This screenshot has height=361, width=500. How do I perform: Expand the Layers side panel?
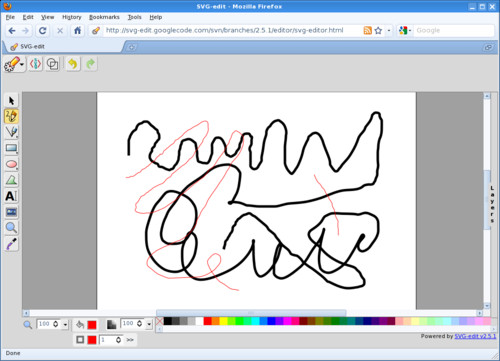[x=492, y=205]
